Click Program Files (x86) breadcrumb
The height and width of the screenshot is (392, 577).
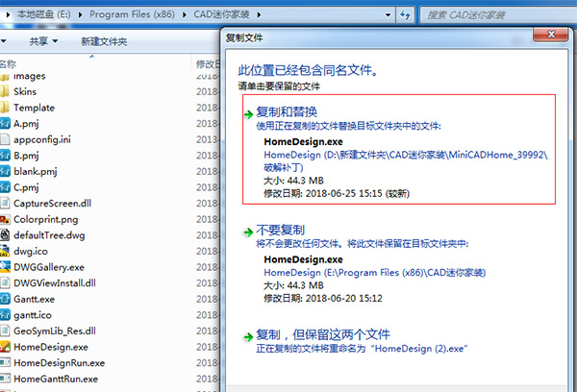pyautogui.click(x=132, y=14)
